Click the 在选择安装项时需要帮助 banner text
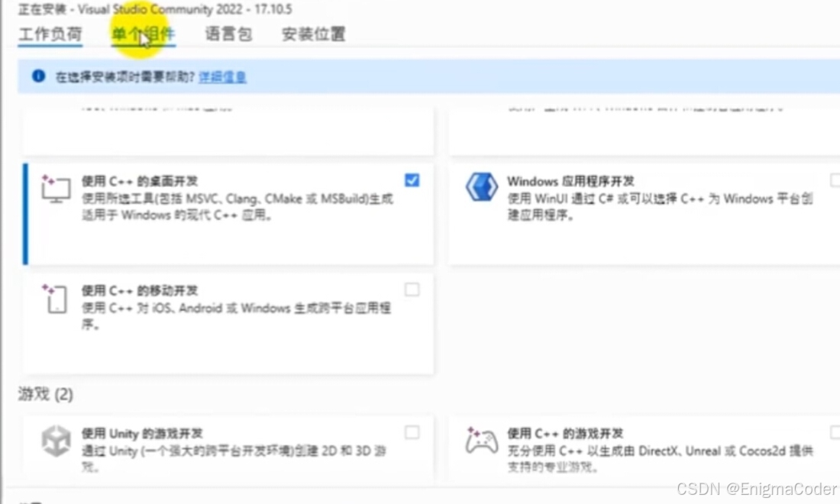This screenshot has width=840, height=504. tap(124, 77)
